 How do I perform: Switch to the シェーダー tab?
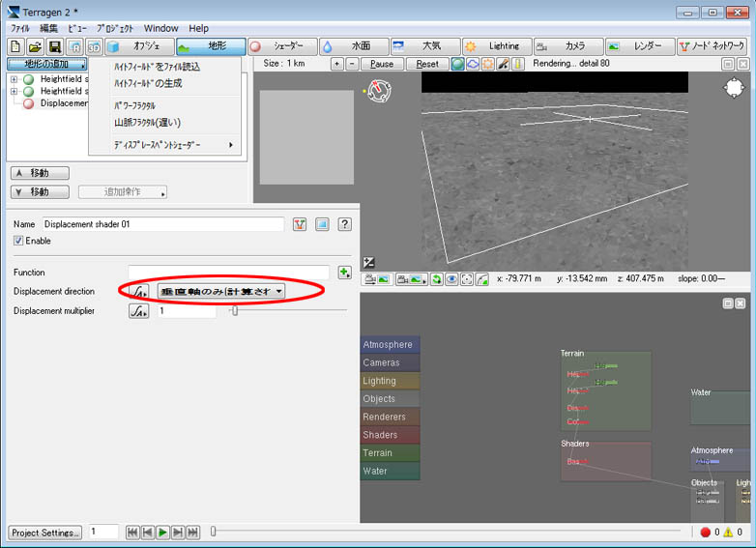pyautogui.click(x=282, y=46)
